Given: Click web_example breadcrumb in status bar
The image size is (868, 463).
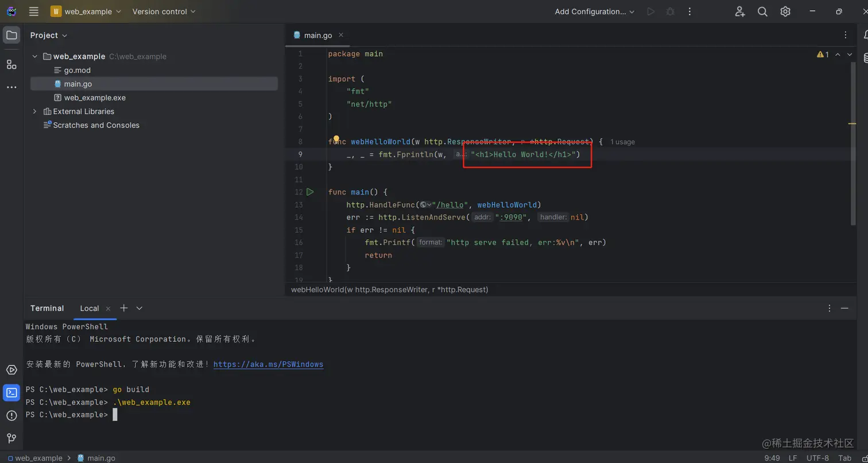Looking at the screenshot, I should 34,458.
